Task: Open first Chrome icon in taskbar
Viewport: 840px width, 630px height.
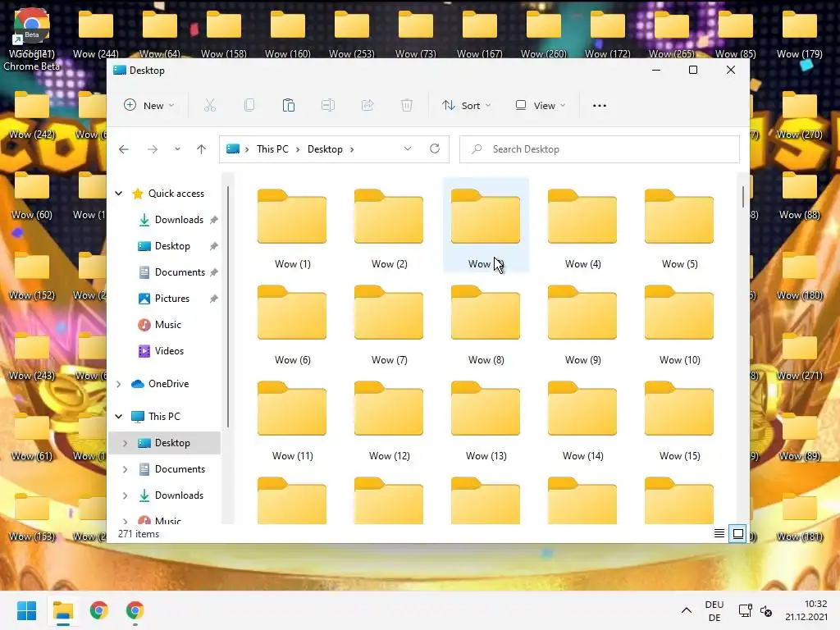Action: click(99, 610)
